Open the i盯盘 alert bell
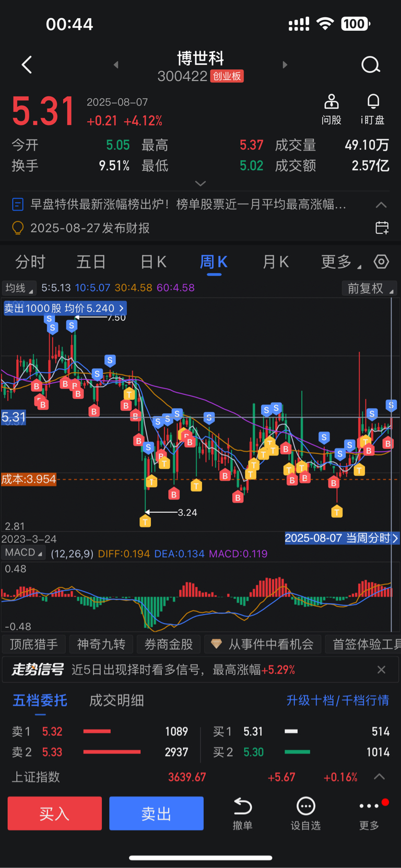 [x=373, y=110]
